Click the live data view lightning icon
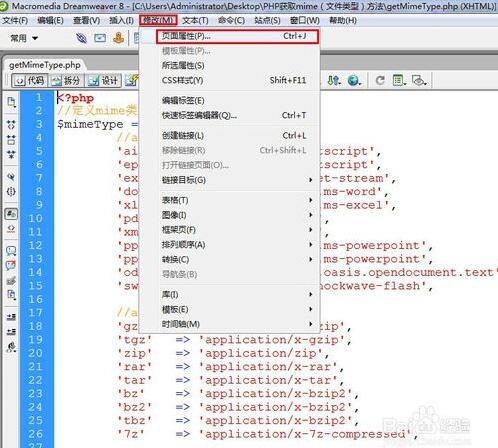The image size is (498, 448). [x=132, y=80]
